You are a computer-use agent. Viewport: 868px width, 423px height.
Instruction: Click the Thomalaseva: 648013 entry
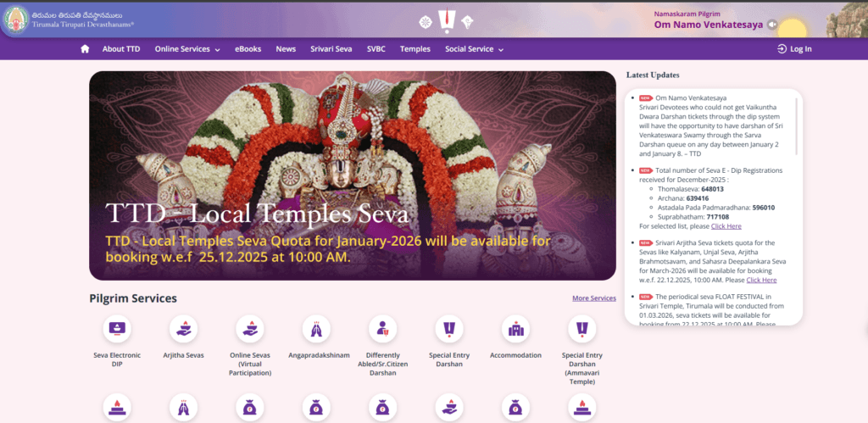point(690,189)
